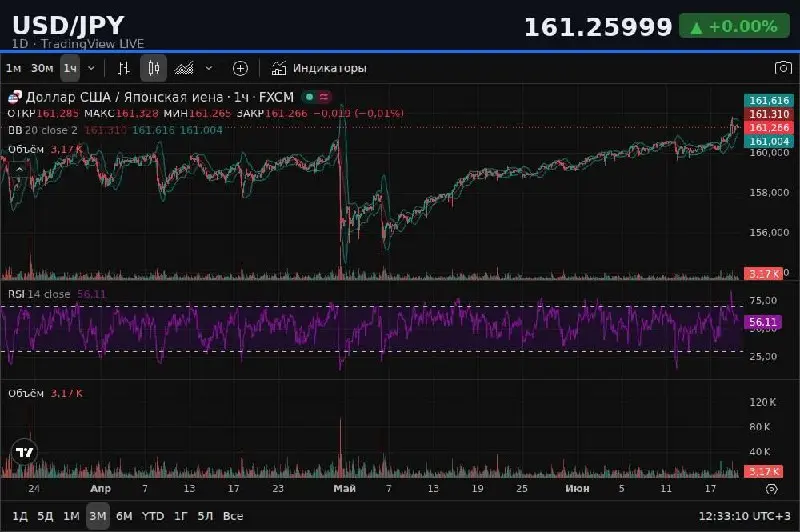The width and height of the screenshot is (800, 532).
Task: Select the BB 20 close 2 indicator label
Action: 43,131
